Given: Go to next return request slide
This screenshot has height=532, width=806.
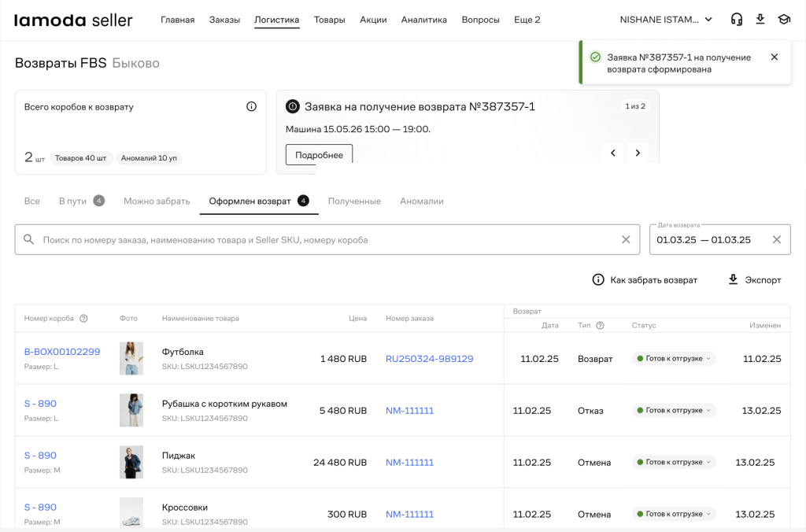Looking at the screenshot, I should click(638, 153).
